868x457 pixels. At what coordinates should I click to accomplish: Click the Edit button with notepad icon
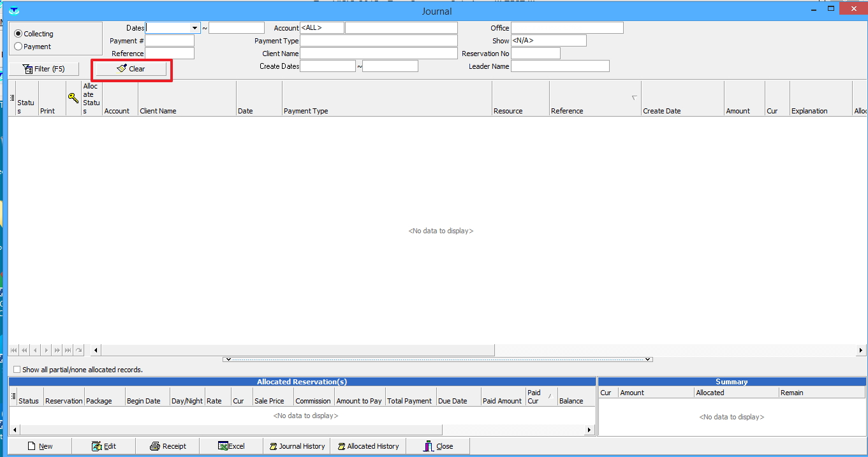(104, 446)
